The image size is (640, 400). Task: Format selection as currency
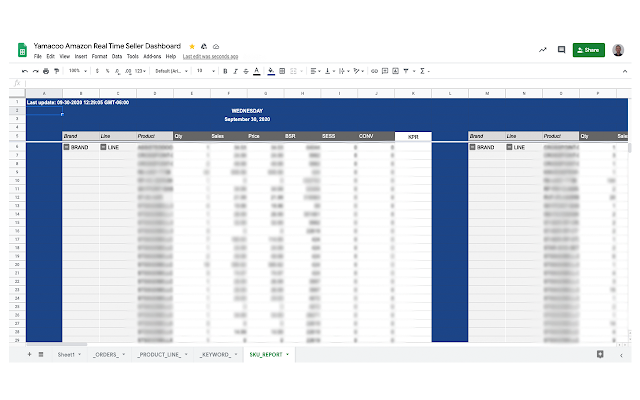point(97,71)
